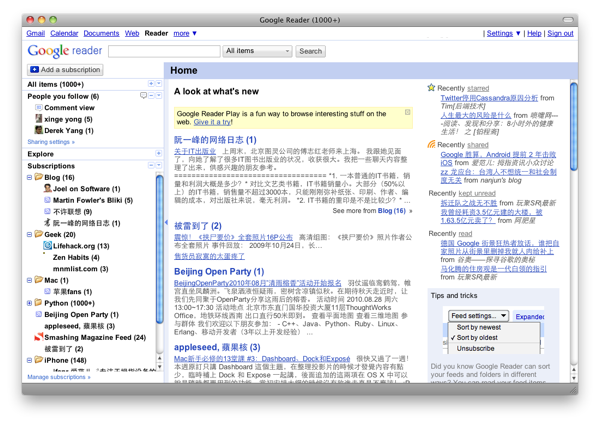
Task: Open the Smashing Magazine Feed icon
Action: pos(38,337)
